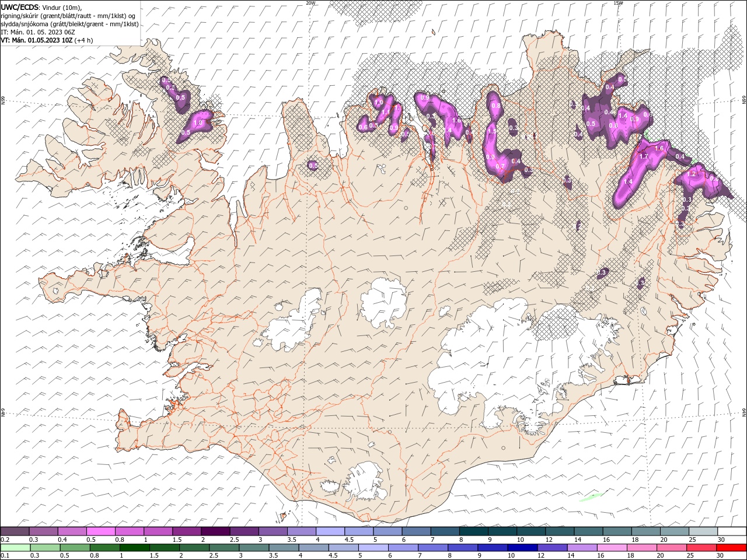This screenshot has height=560, width=747.
Task: Pick the slate blue 7 snow legend swatch
Action: 444,531
